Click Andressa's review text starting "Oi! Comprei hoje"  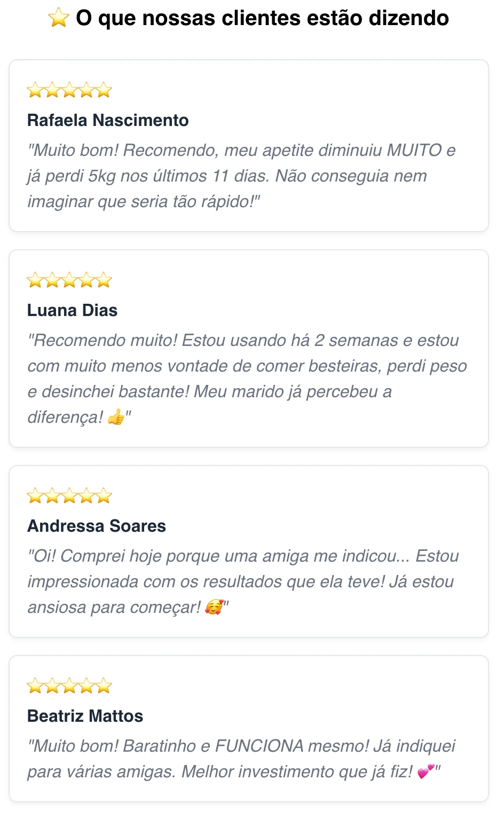point(243,581)
